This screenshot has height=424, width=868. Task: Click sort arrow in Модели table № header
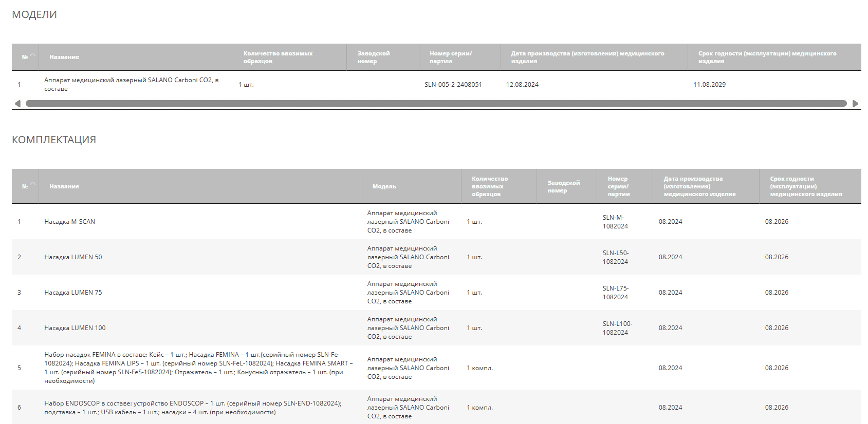(33, 55)
